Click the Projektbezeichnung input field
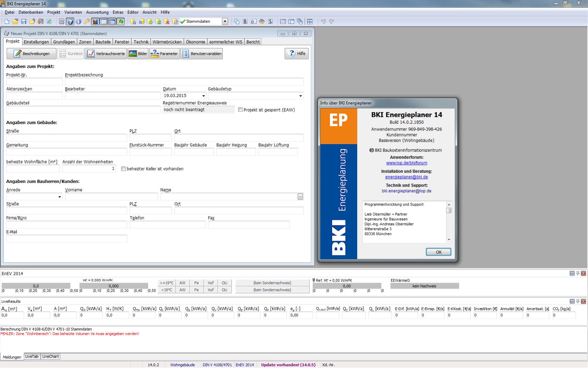 pos(184,82)
